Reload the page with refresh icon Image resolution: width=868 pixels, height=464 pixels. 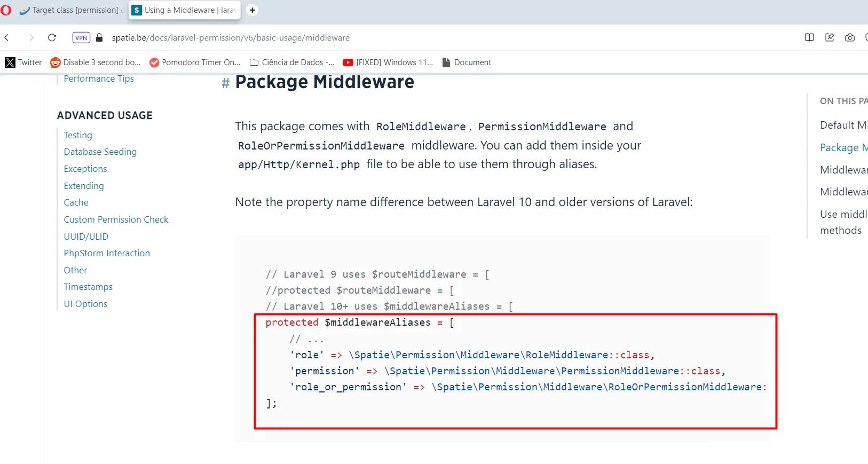pos(52,37)
